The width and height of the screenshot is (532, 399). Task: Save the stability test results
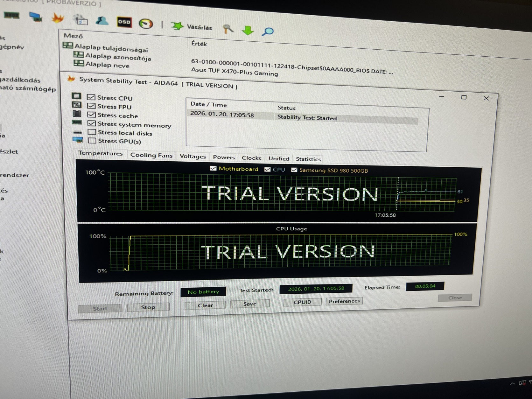250,304
